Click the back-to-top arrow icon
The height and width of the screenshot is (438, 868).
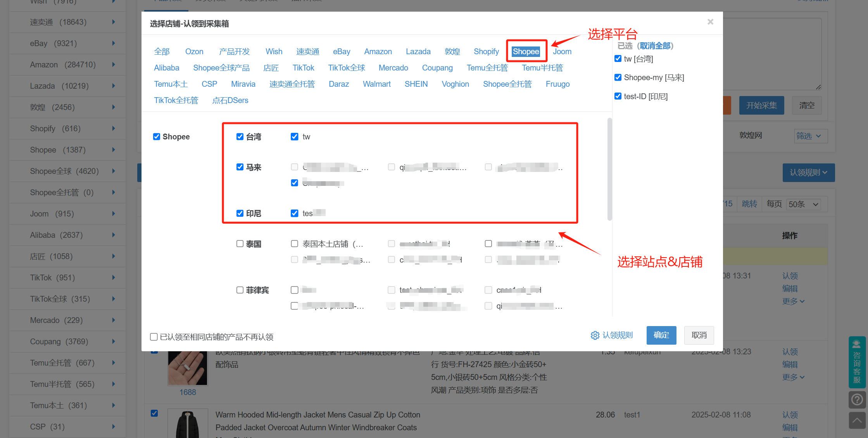(857, 420)
